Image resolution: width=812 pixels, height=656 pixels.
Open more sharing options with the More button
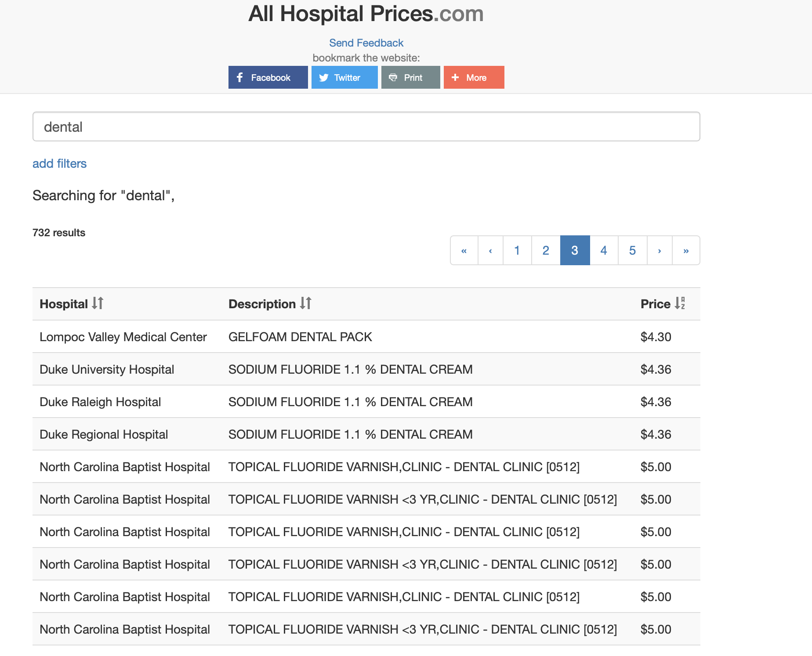tap(473, 77)
